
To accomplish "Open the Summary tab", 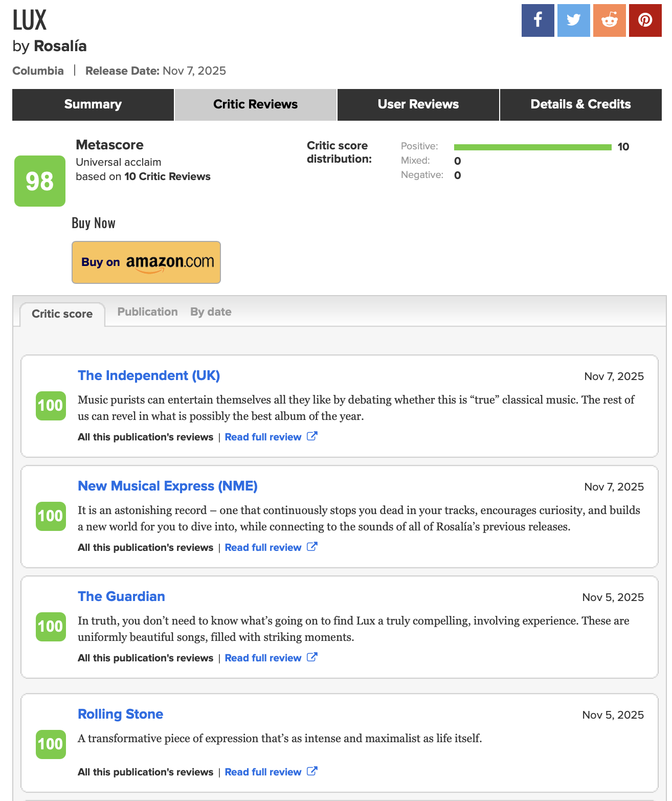I will [x=93, y=104].
